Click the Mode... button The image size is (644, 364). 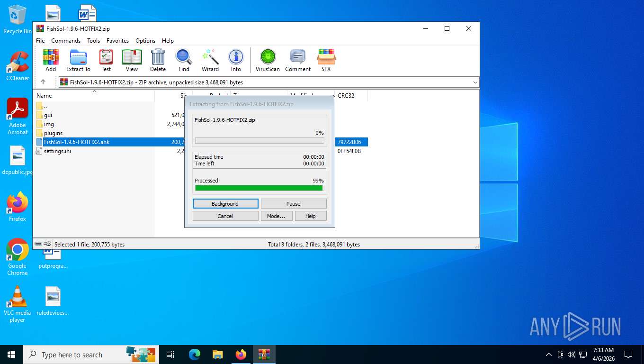click(276, 216)
